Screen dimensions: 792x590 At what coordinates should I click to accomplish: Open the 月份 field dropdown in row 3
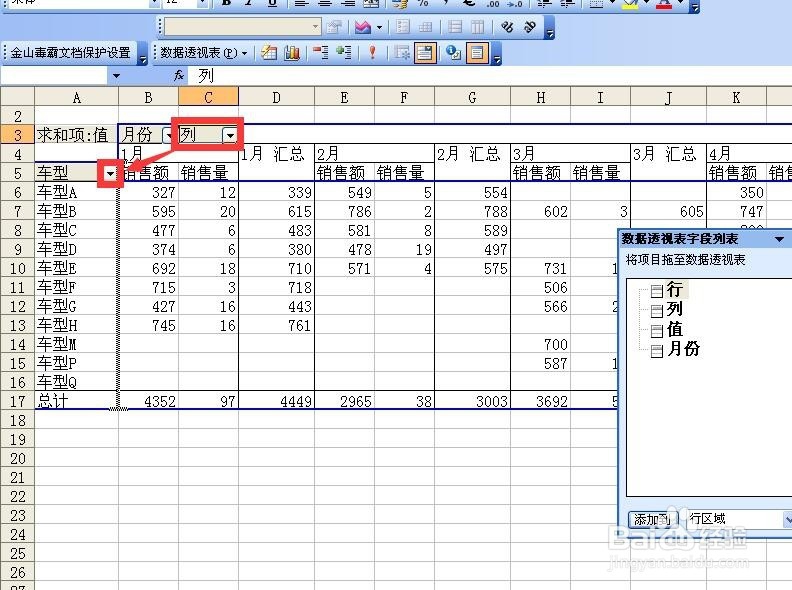point(167,135)
